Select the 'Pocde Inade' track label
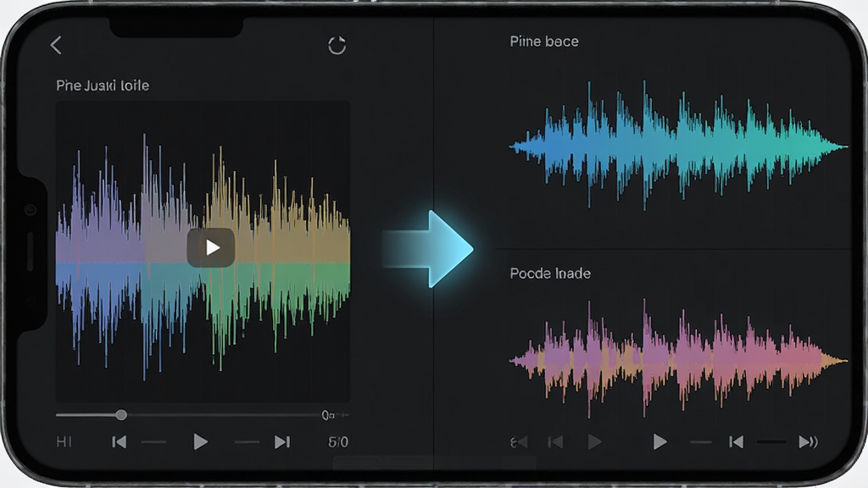Screen dimensions: 868x488 coord(550,274)
